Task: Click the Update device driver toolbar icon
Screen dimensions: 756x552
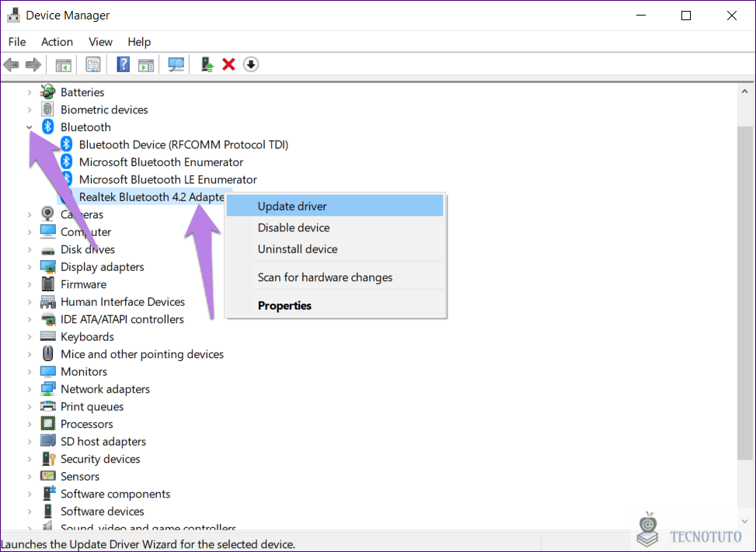Action: pyautogui.click(x=207, y=64)
